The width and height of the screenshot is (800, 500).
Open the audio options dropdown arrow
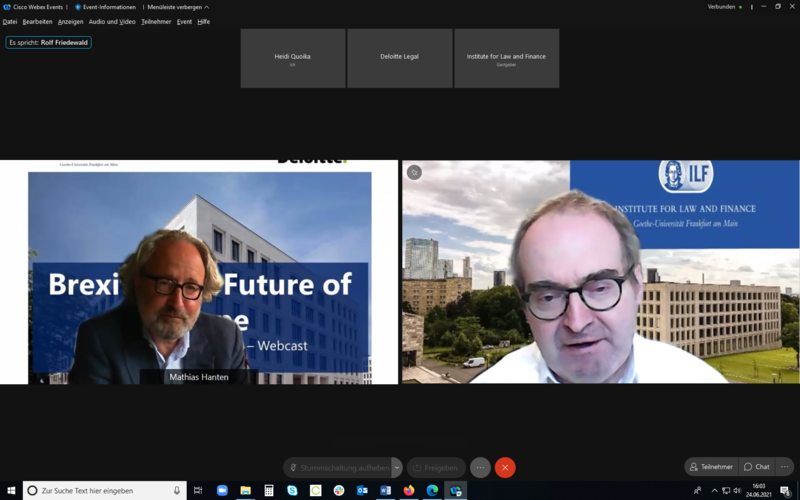coord(397,467)
